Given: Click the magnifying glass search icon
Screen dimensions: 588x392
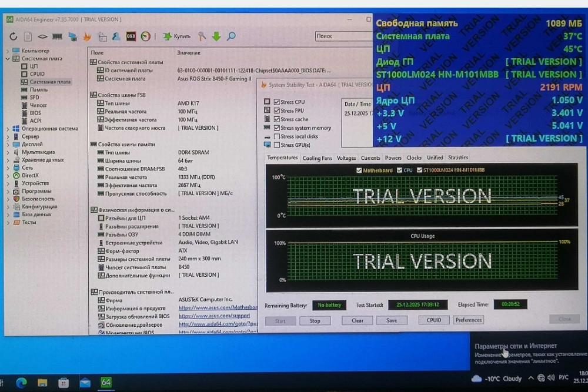Looking at the screenshot, I should pyautogui.click(x=231, y=36).
